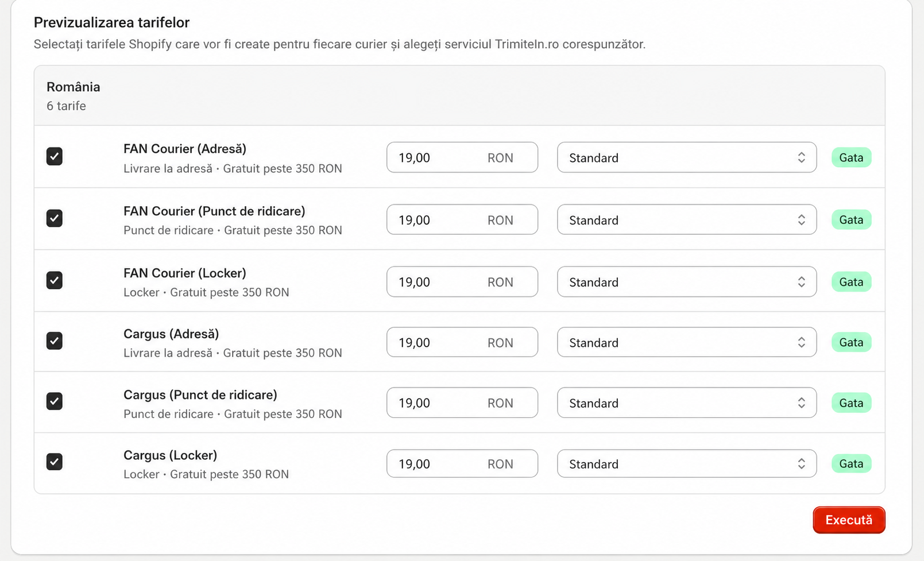
Task: Toggle the FAN Courier (Punct de ridicare) checkbox
Action: [55, 218]
